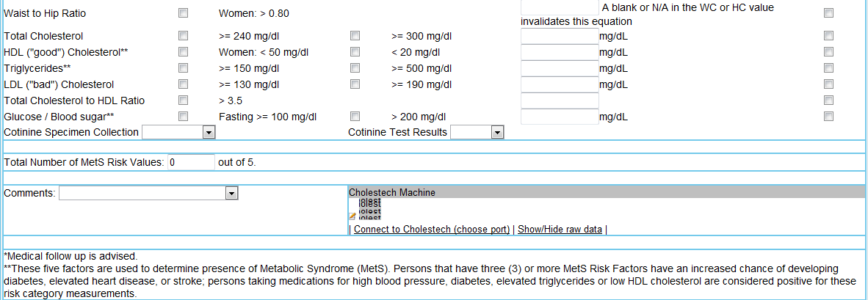The width and height of the screenshot is (868, 300).
Task: Tick the Total Cholesterol to HDL Ratio checkbox
Action: 184,100
